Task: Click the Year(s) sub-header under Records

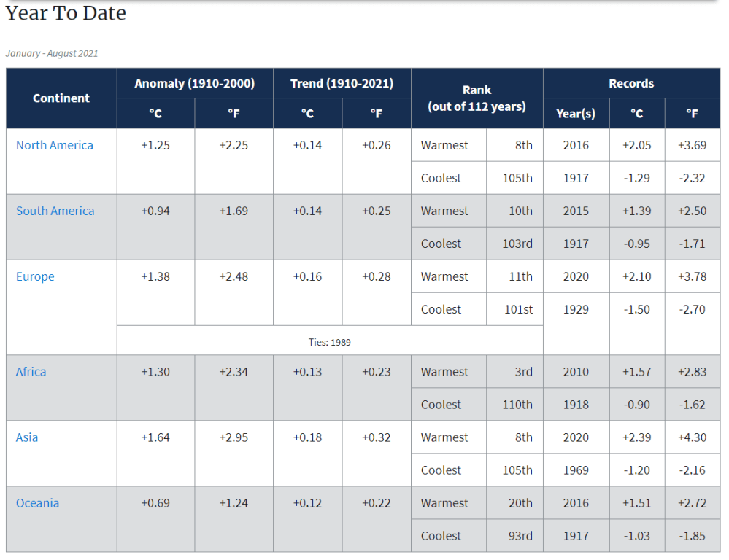Action: pyautogui.click(x=576, y=114)
